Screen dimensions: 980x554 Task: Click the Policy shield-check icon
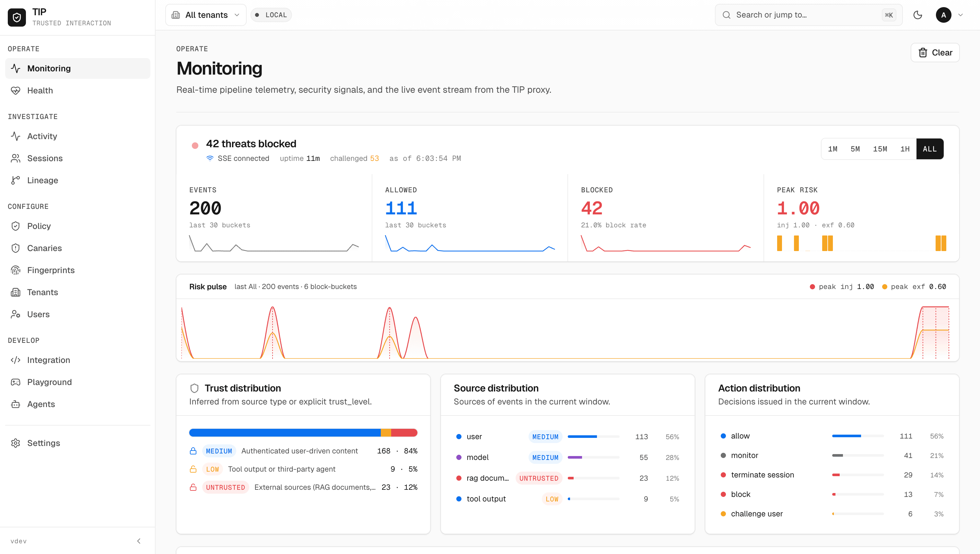(x=16, y=226)
